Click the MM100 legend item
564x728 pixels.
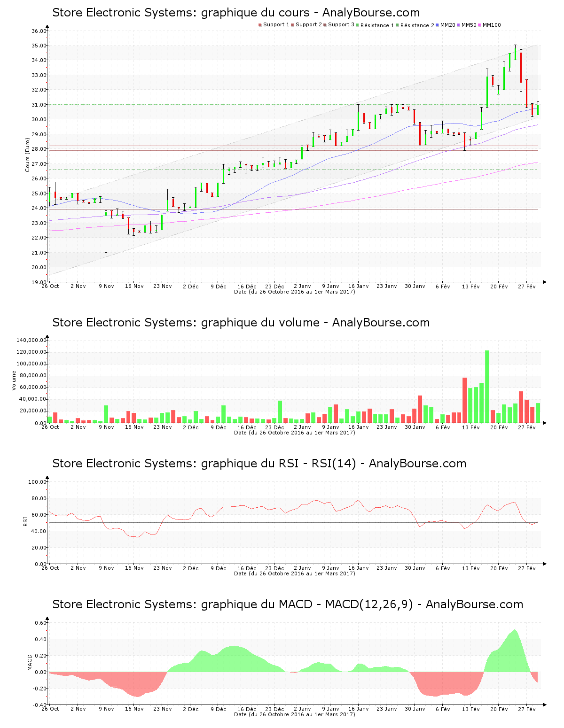coord(491,25)
